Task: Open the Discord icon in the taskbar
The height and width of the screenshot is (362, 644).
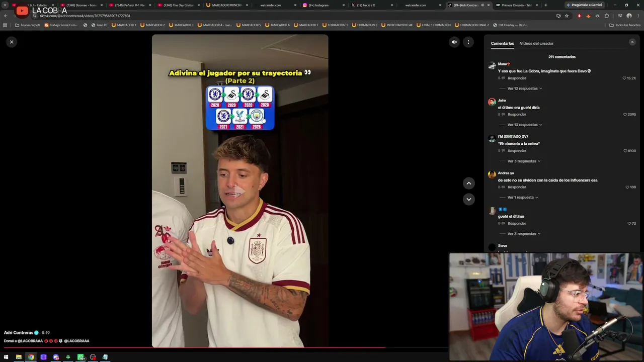Action: [56, 357]
